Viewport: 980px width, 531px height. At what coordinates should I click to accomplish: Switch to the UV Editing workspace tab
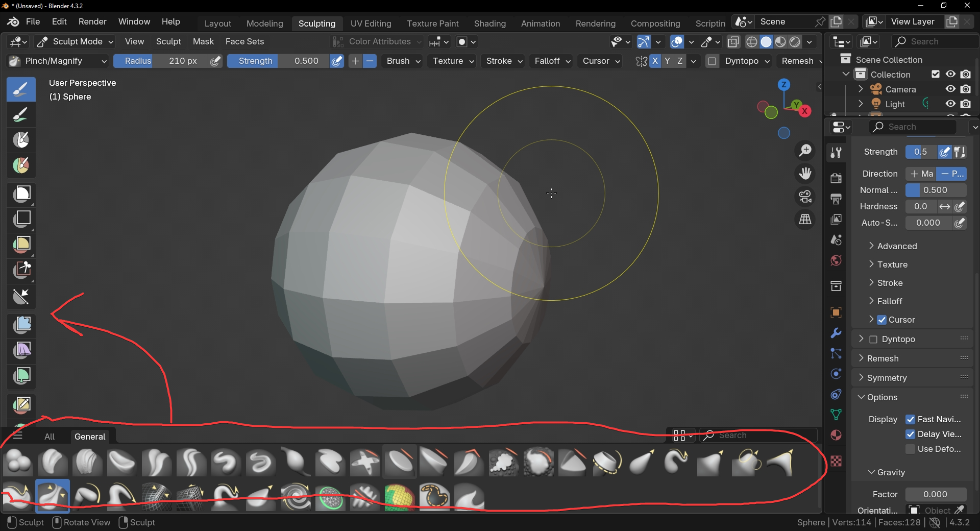click(371, 23)
